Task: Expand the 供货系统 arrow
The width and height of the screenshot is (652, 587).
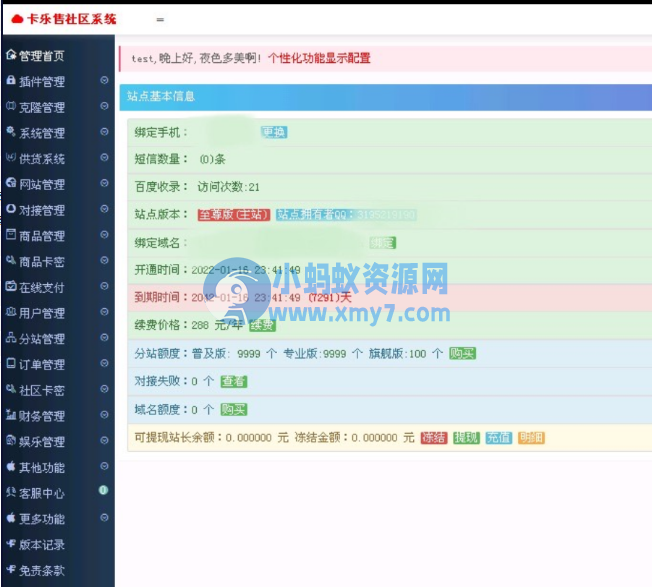Action: (104, 158)
